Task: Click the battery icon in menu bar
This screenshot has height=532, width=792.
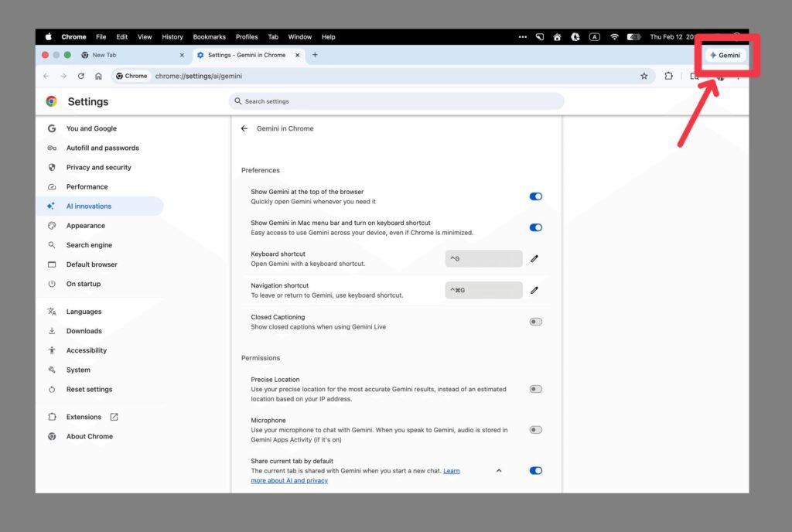Action: (633, 37)
